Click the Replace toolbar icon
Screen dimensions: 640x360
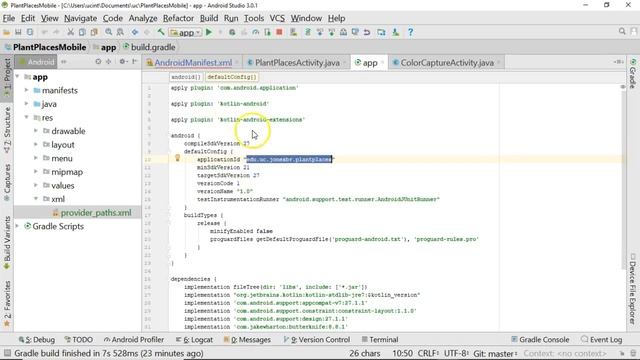pyautogui.click(x=120, y=32)
